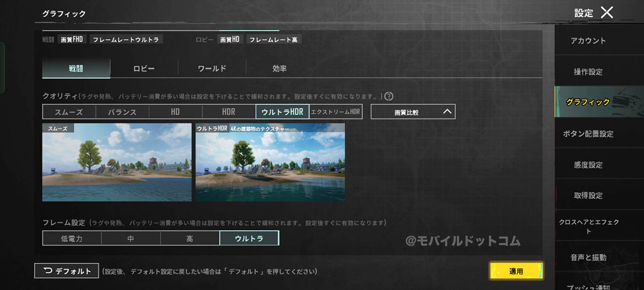This screenshot has height=290, width=644.
Task: Close settings with the X icon
Action: pyautogui.click(x=607, y=12)
